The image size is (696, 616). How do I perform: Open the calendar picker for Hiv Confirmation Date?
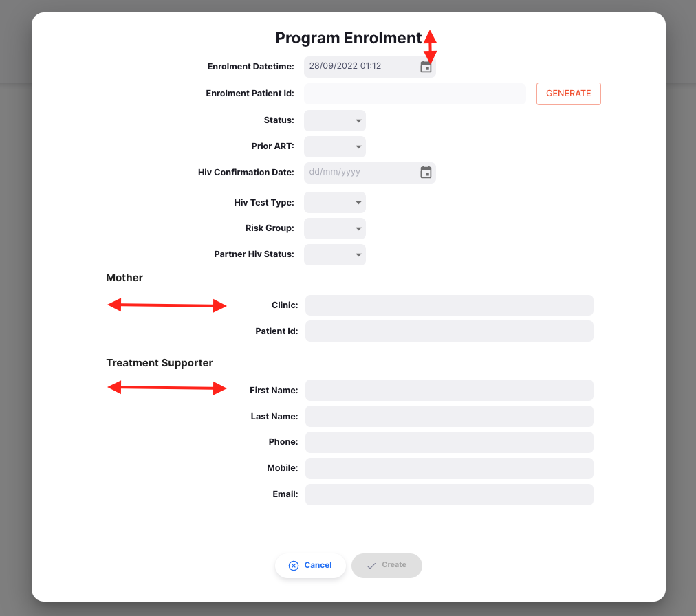[x=426, y=173]
